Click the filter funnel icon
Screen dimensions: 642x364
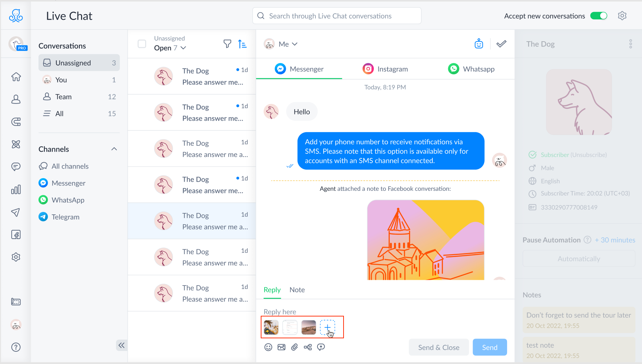(x=228, y=44)
